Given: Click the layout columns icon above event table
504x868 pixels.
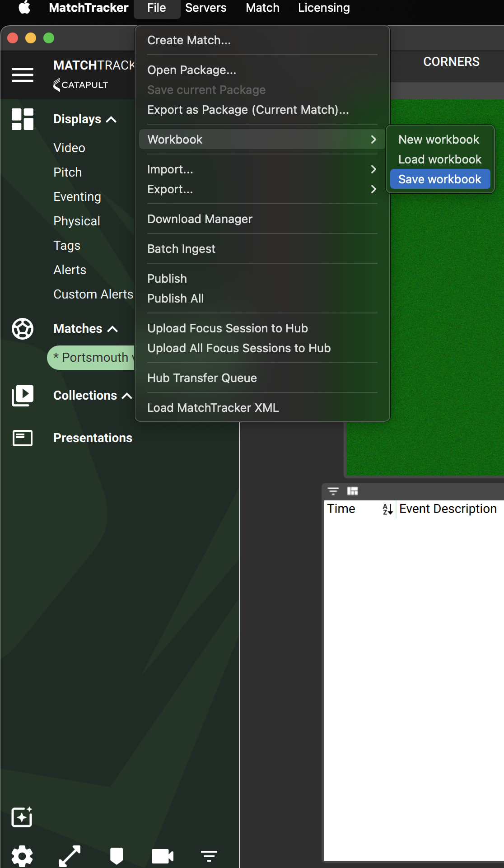Looking at the screenshot, I should [x=352, y=491].
